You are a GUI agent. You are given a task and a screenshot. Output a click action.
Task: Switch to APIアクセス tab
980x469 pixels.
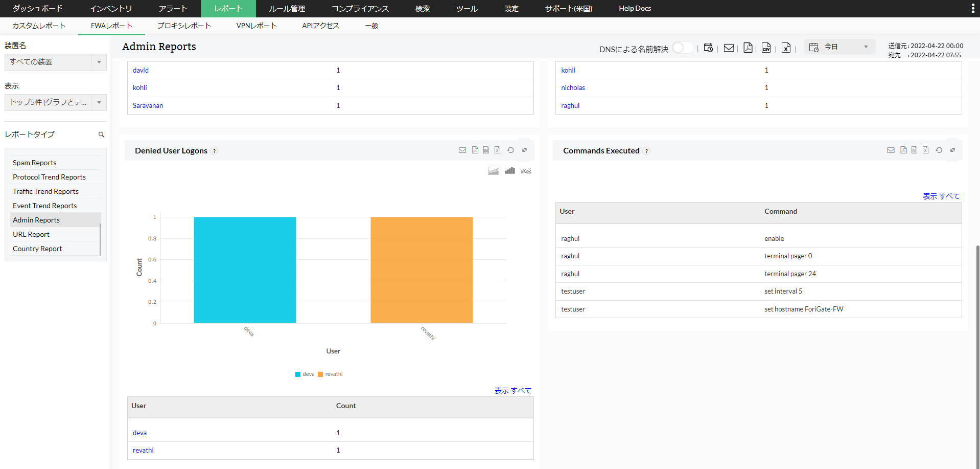point(321,26)
